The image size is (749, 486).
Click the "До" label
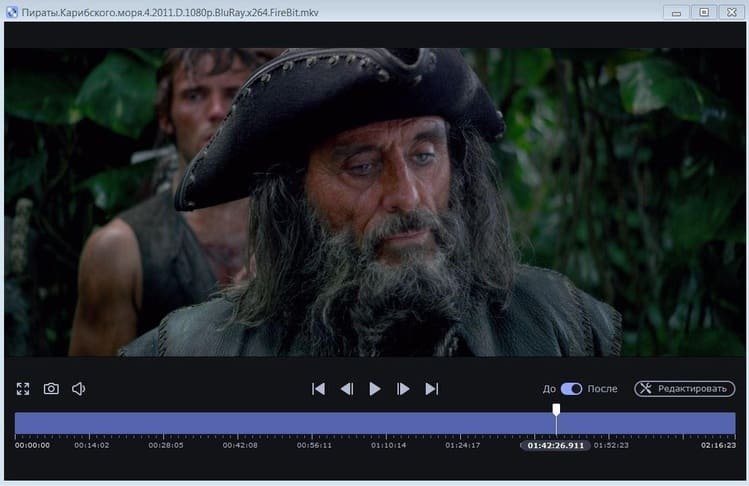click(x=549, y=388)
